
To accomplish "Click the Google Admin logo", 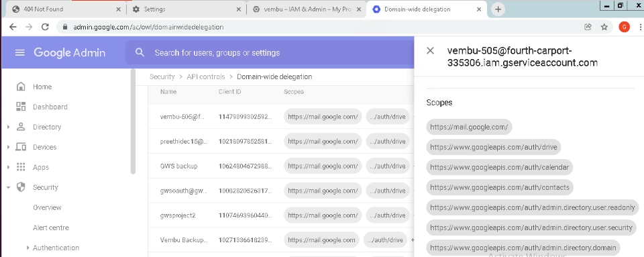I will pyautogui.click(x=69, y=52).
